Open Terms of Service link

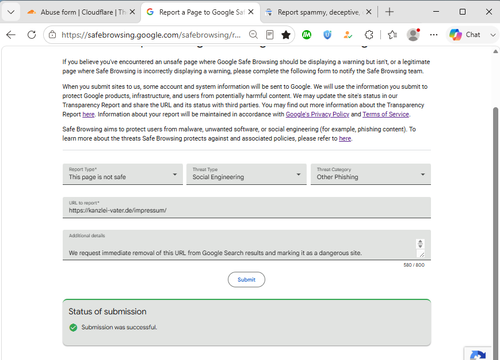(386, 114)
